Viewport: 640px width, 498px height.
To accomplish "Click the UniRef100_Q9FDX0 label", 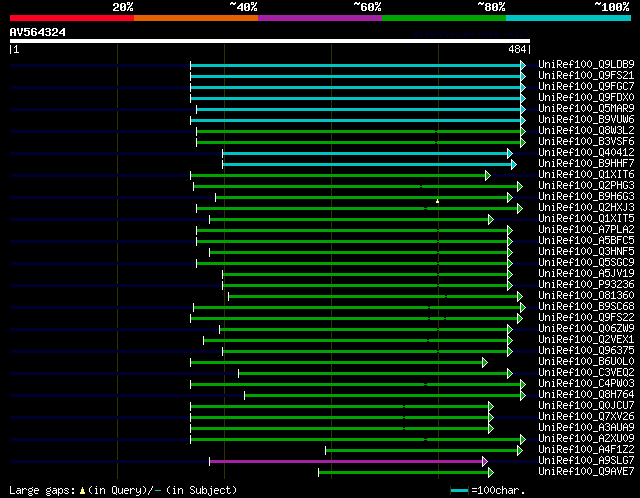I will 586,98.
